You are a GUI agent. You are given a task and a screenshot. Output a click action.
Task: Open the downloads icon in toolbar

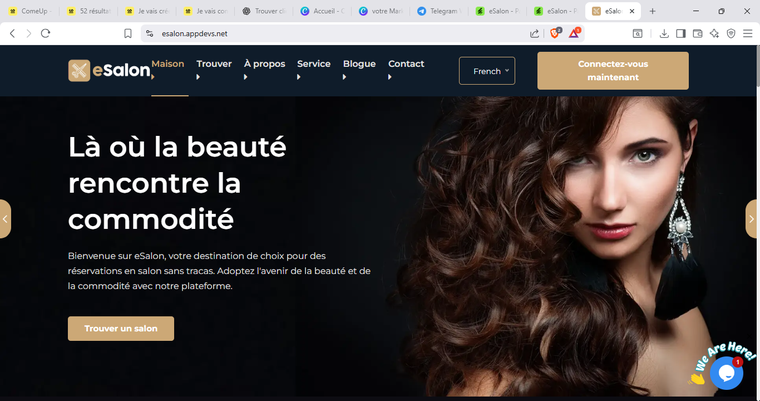pyautogui.click(x=664, y=33)
